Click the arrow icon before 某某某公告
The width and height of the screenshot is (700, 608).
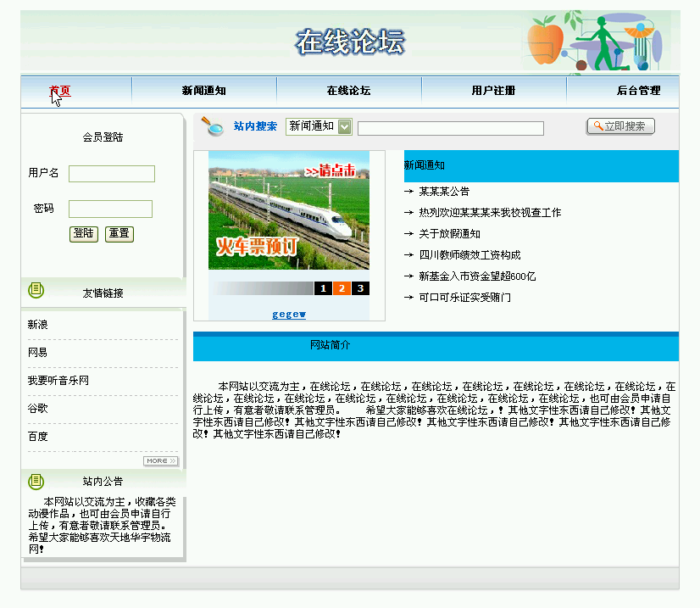[x=408, y=192]
